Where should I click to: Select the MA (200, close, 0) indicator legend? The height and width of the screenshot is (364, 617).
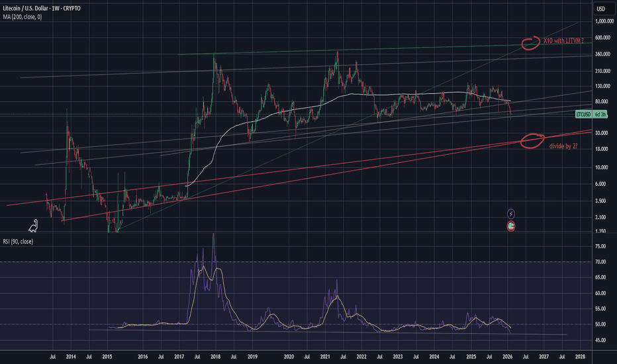(x=23, y=17)
